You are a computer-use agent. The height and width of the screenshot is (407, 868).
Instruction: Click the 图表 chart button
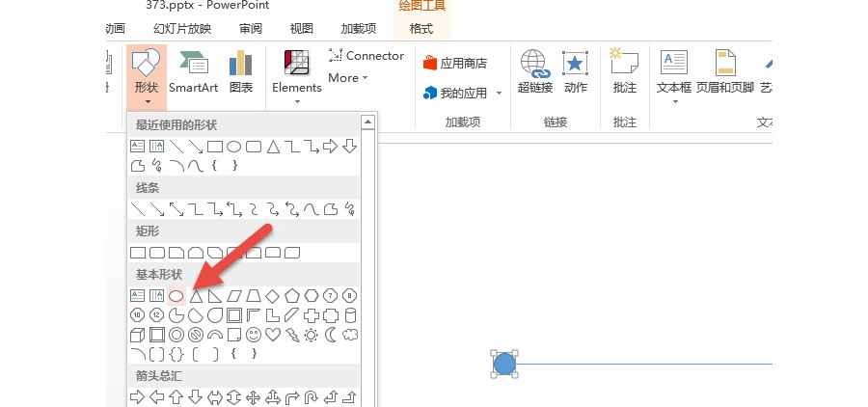click(241, 72)
